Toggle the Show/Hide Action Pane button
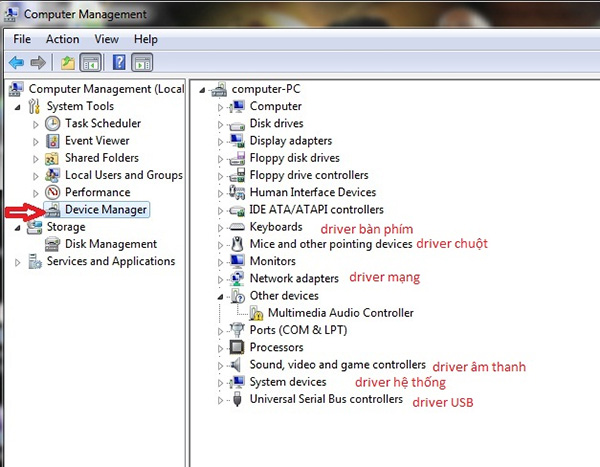This screenshot has width=600, height=467. [x=143, y=63]
